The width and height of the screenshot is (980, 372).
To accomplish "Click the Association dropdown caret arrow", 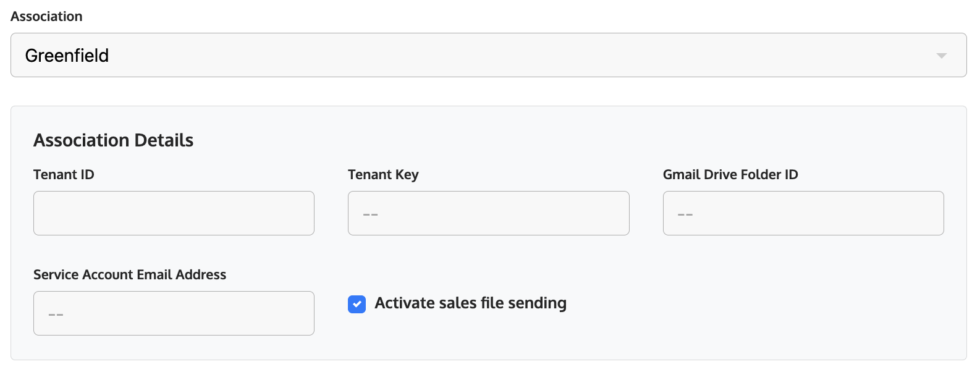I will pos(941,56).
